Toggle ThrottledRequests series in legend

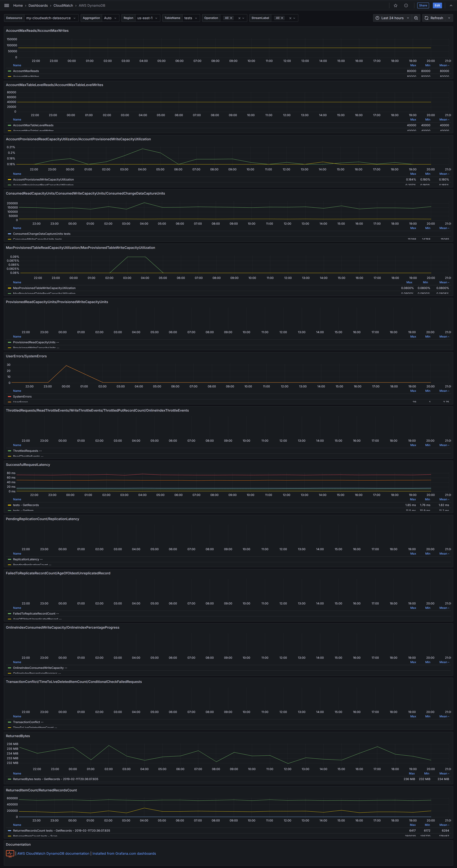(x=27, y=451)
